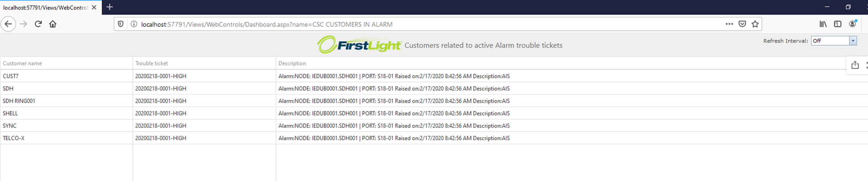Viewport: 868px width, 181px height.
Task: Go to the browser home page
Action: click(x=53, y=24)
